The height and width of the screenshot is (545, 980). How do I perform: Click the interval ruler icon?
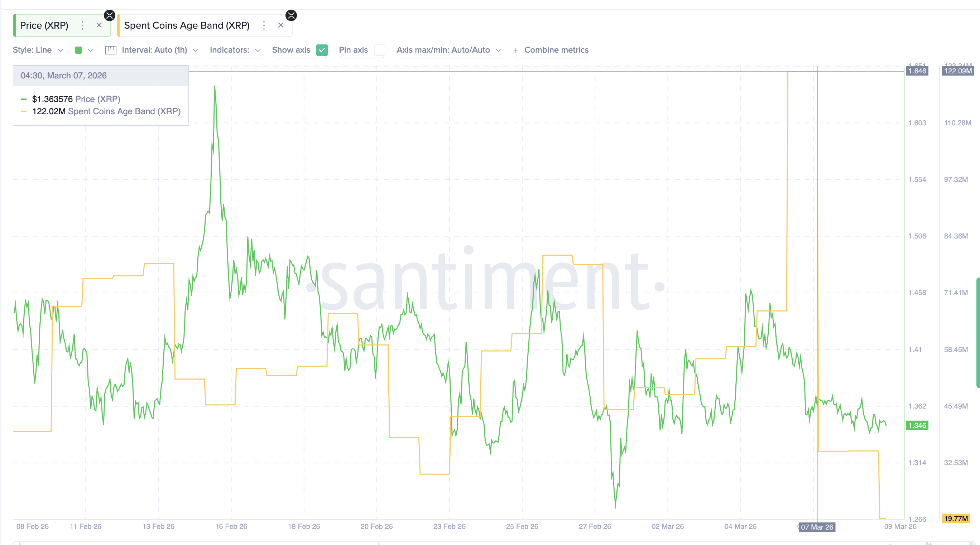110,50
